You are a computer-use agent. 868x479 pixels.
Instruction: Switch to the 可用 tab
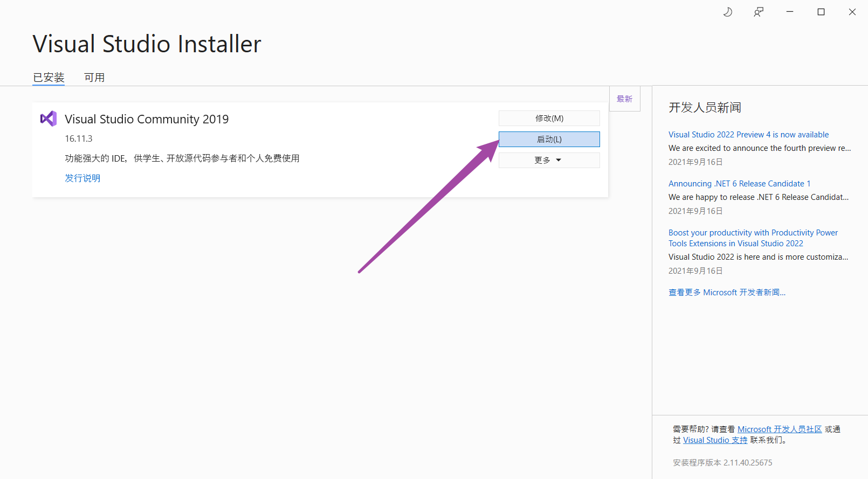tap(94, 78)
